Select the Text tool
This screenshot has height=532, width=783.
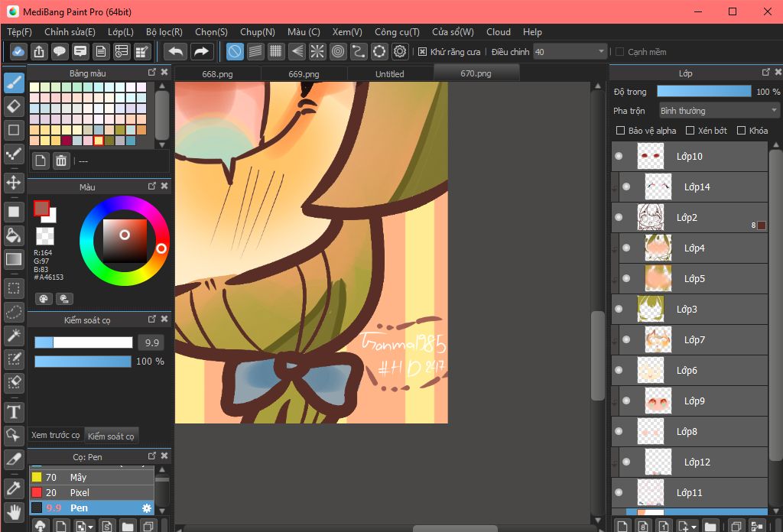click(14, 412)
